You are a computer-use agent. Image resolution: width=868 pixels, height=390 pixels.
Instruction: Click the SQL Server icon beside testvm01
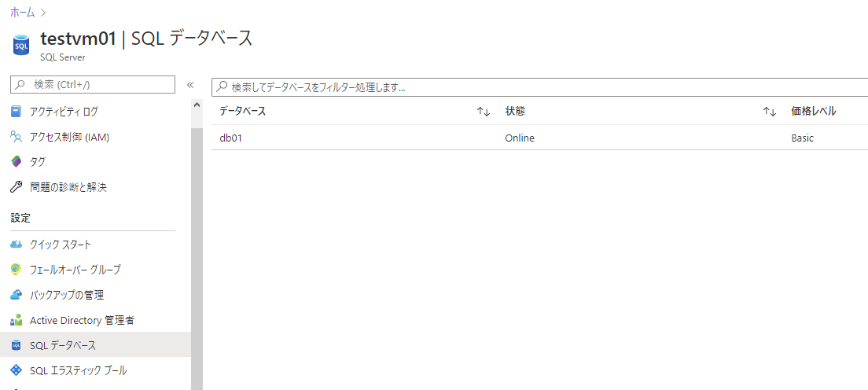click(x=21, y=46)
